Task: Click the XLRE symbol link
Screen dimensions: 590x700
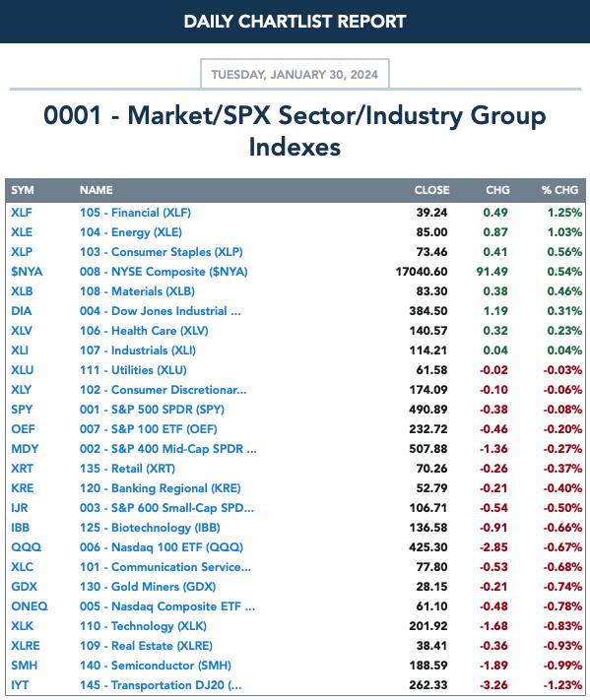Action: 26,646
